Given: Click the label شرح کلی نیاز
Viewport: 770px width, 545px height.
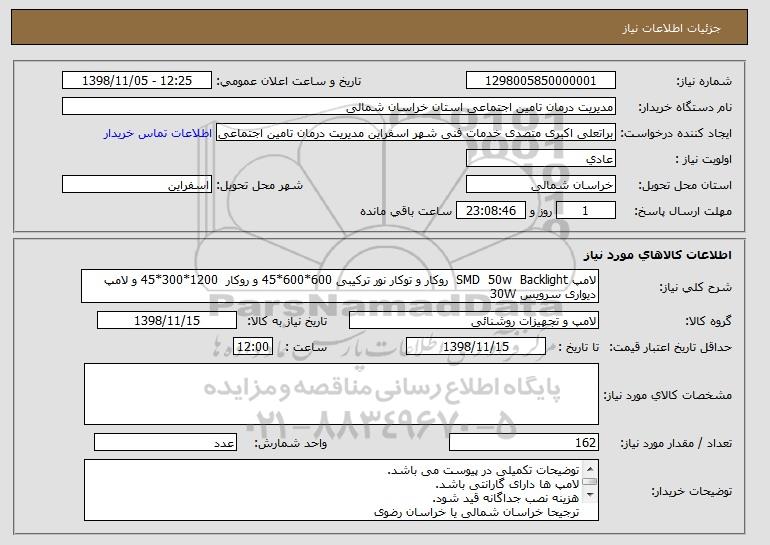Looking at the screenshot, I should (x=695, y=287).
